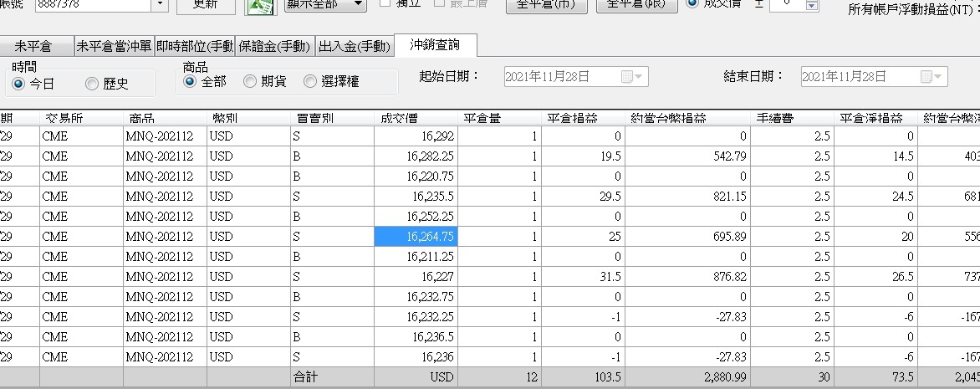This screenshot has width=980, height=389.
Task: Open the end date calendar picker
Action: 931,77
